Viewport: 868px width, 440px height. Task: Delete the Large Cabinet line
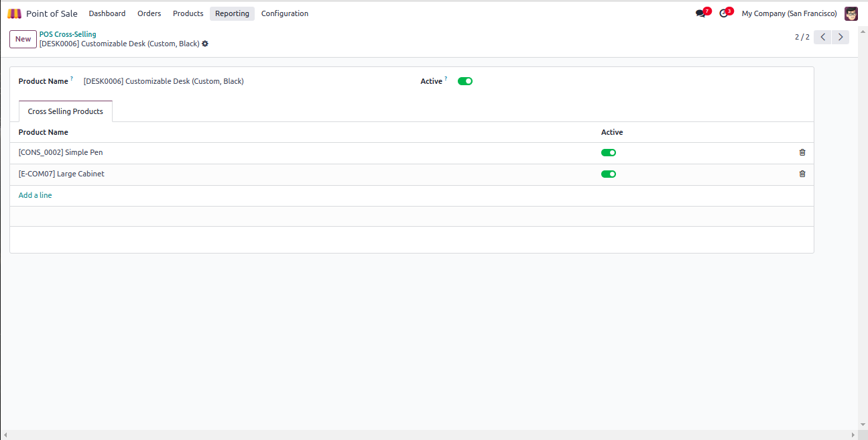pyautogui.click(x=802, y=174)
